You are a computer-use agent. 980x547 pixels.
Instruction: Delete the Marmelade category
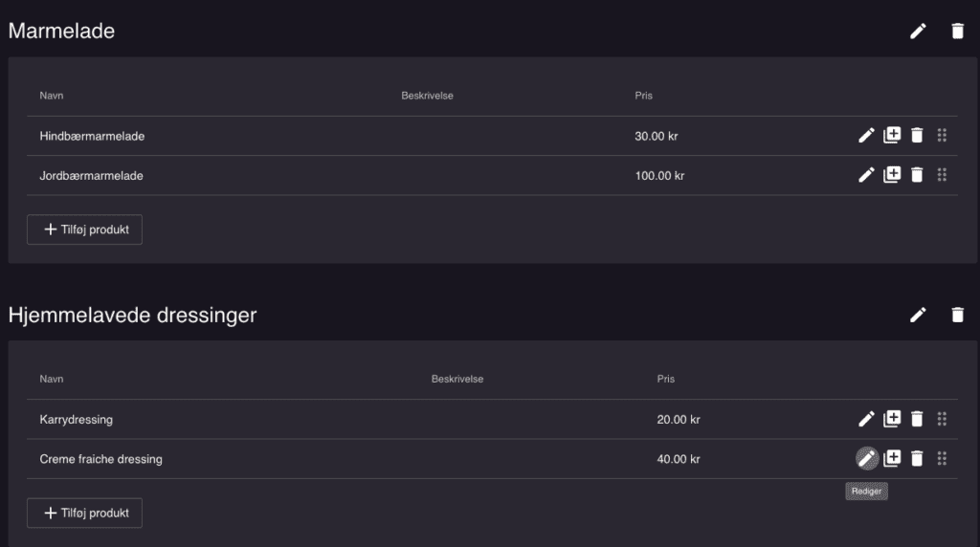pyautogui.click(x=957, y=32)
